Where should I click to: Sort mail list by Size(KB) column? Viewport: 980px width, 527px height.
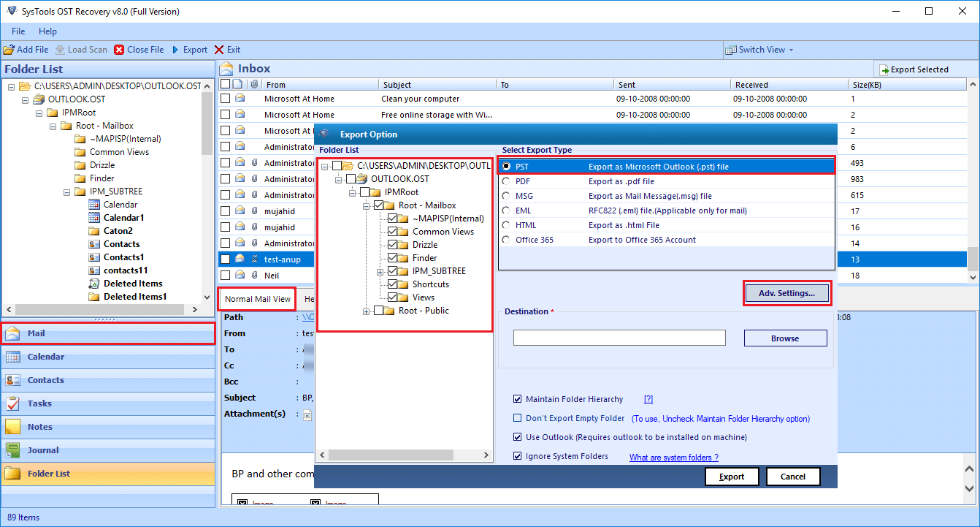907,85
